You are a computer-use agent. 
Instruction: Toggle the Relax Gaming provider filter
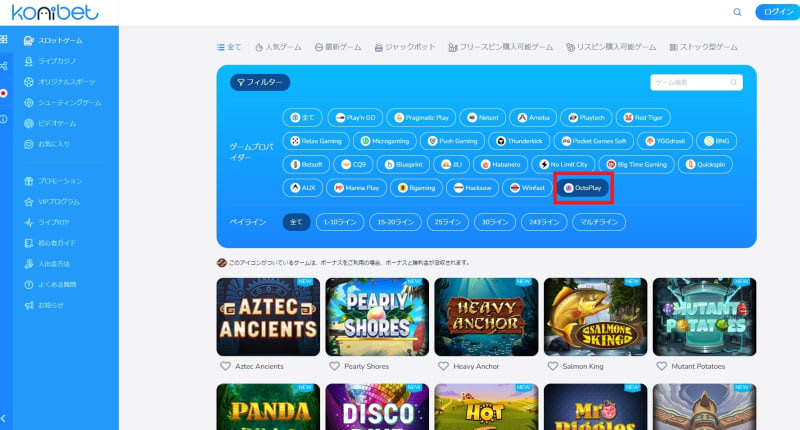[316, 141]
